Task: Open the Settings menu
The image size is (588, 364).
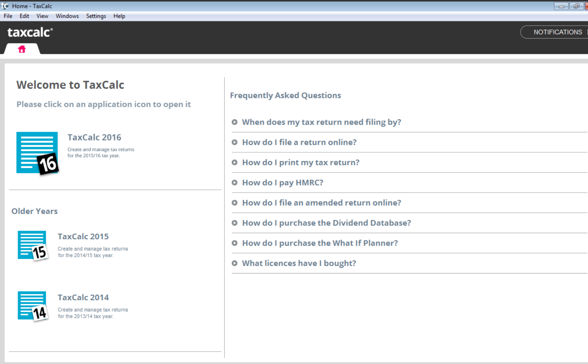Action: (96, 16)
